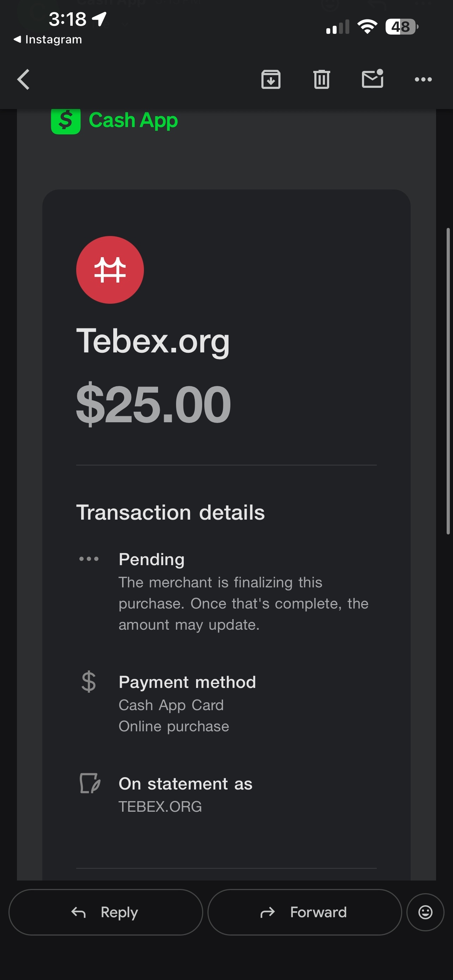Tap the Pending status ellipsis icon

pyautogui.click(x=89, y=559)
